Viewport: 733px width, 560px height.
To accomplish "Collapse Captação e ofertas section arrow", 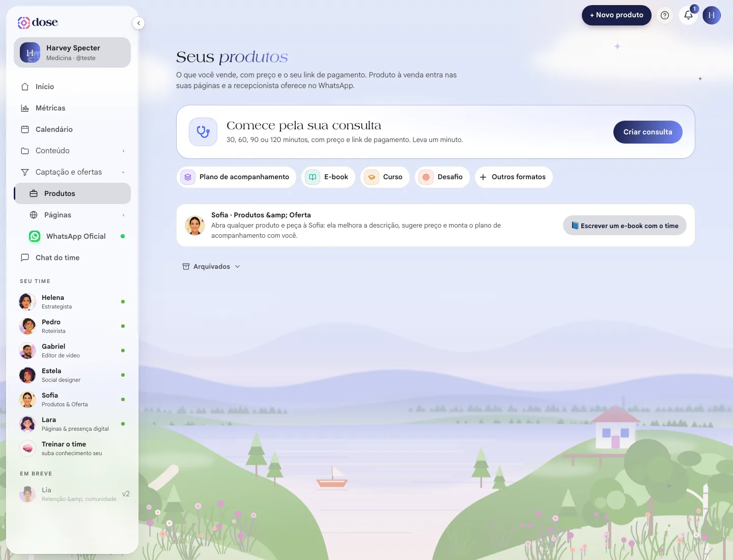I will pos(123,172).
